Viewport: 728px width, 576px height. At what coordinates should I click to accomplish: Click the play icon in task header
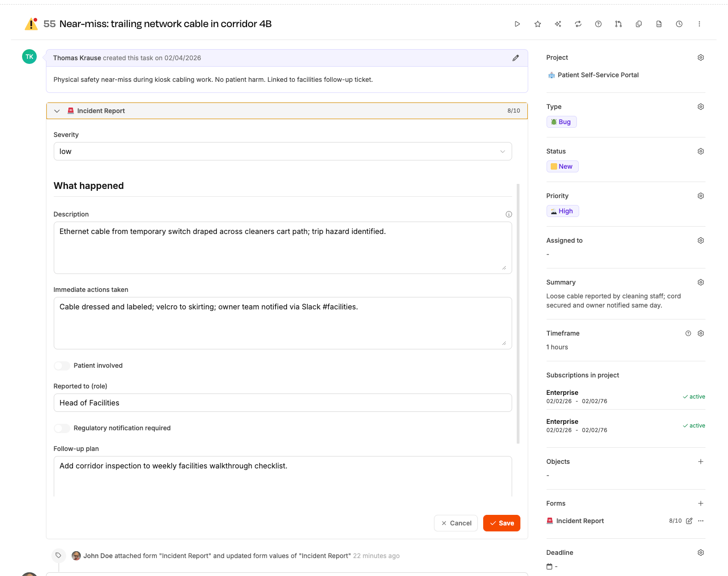(x=517, y=24)
